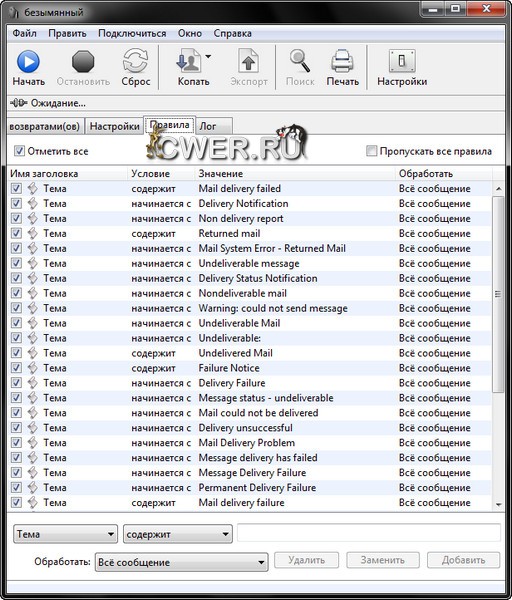Click the Поиск magnifier icon

pyautogui.click(x=300, y=61)
